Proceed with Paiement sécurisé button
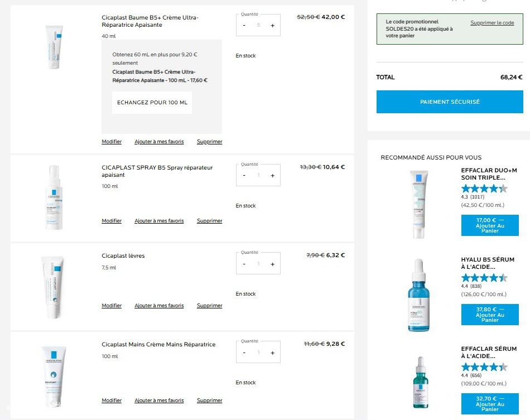The height and width of the screenshot is (420, 530). tap(450, 102)
